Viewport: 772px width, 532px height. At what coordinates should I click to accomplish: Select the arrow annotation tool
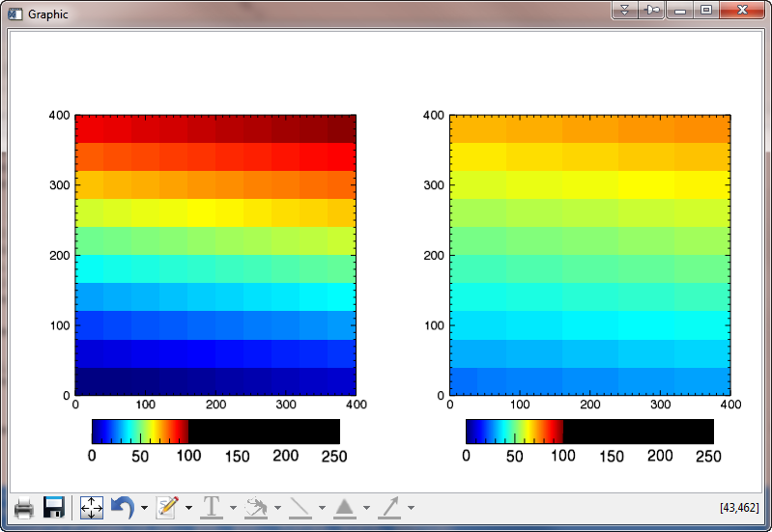389,507
